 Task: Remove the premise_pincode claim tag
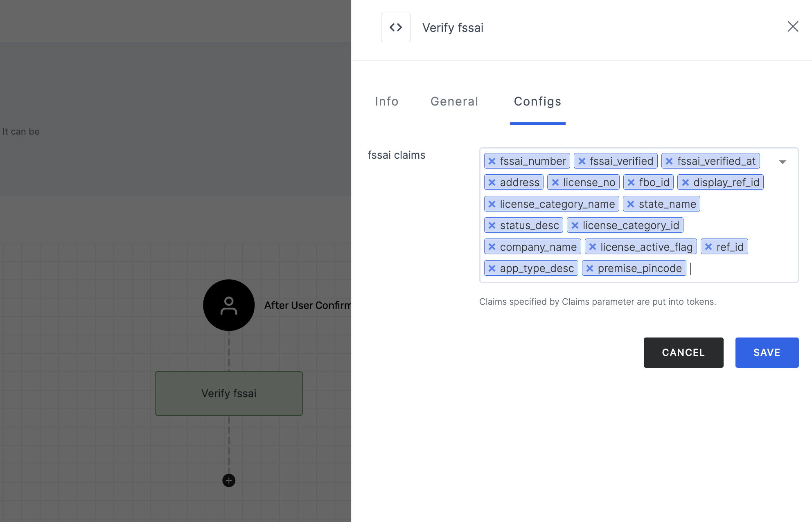pyautogui.click(x=590, y=268)
